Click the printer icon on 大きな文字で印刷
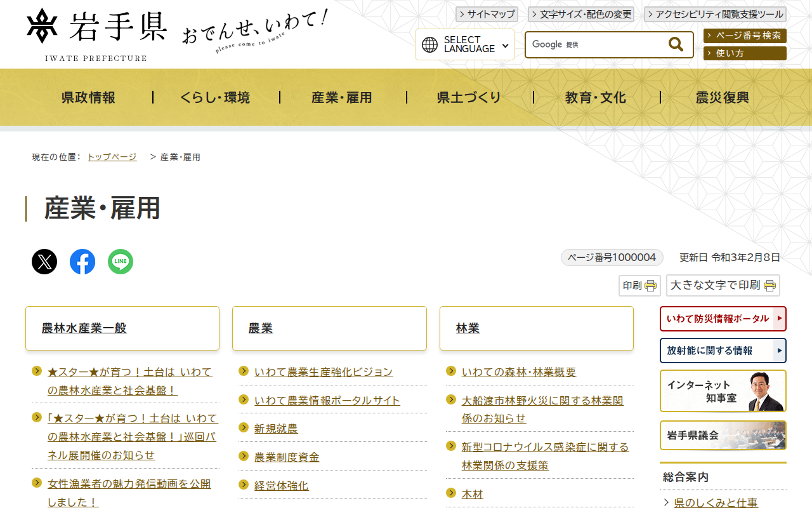This screenshot has height=508, width=812. 770,286
